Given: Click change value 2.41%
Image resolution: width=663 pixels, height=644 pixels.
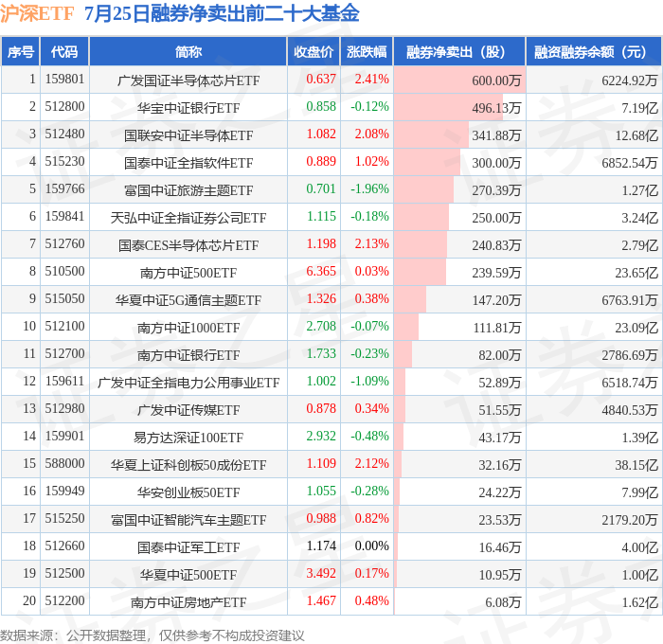Looking at the screenshot, I should click(x=371, y=79).
